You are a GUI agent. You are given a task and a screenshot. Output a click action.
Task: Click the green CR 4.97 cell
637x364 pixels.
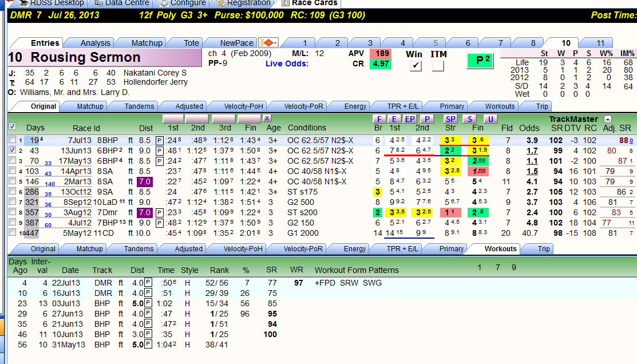(380, 64)
